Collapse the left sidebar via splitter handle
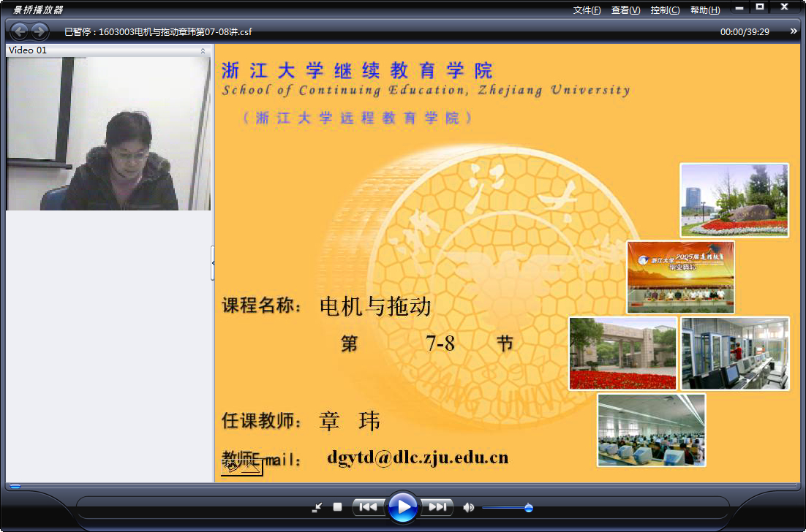 point(213,263)
